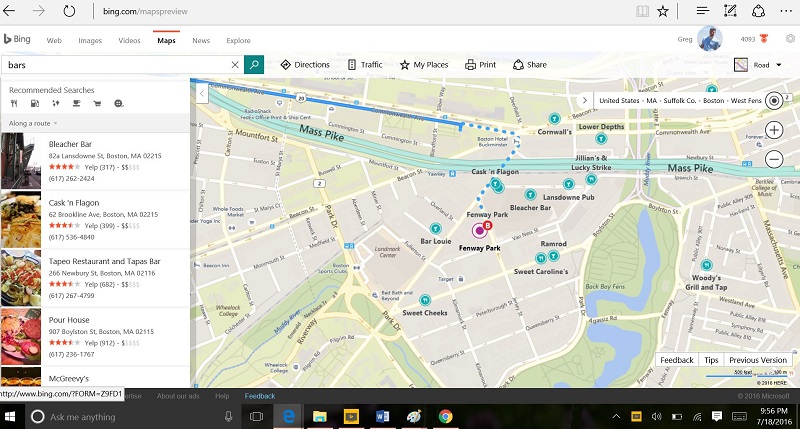Collapse the results side panel arrow

coord(202,93)
